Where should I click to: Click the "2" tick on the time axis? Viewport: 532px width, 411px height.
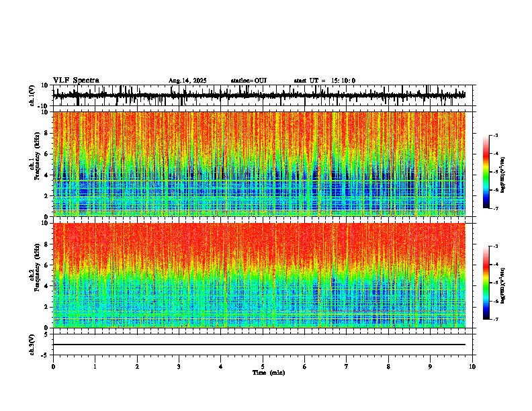[x=137, y=367]
